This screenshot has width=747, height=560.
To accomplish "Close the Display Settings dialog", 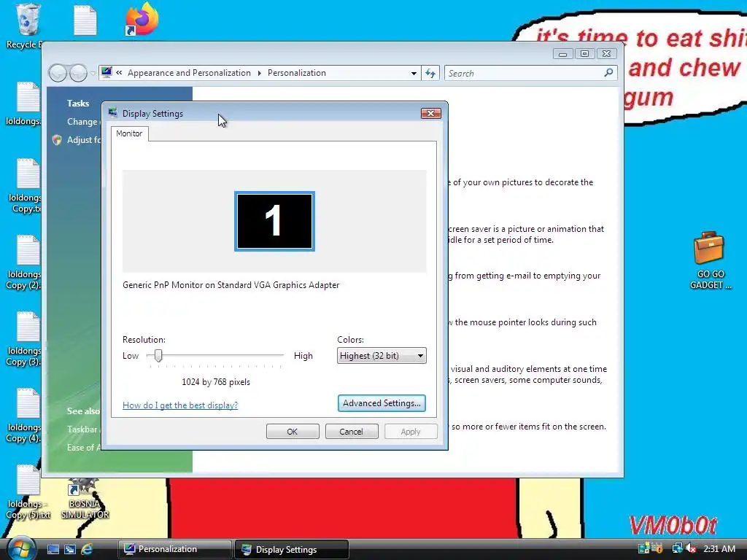I will pyautogui.click(x=430, y=113).
